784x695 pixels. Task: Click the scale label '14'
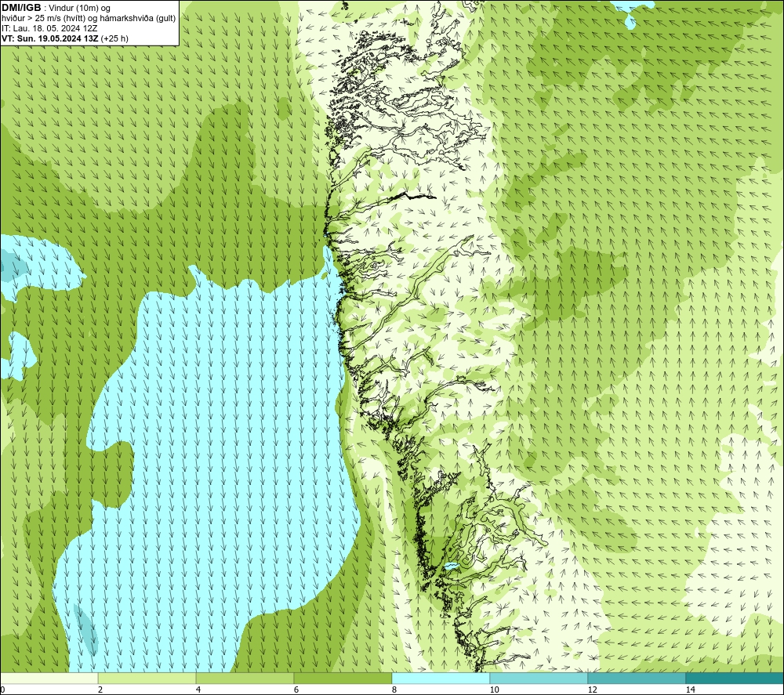click(690, 690)
